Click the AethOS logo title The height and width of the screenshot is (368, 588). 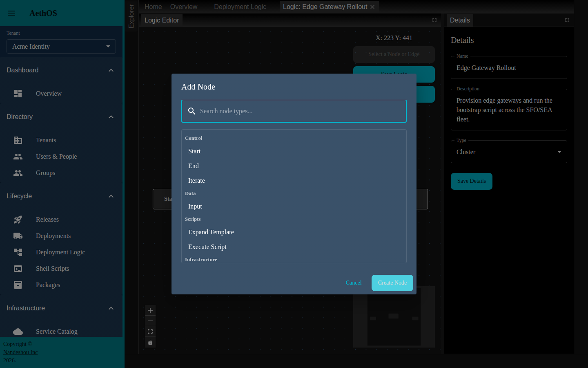(43, 13)
